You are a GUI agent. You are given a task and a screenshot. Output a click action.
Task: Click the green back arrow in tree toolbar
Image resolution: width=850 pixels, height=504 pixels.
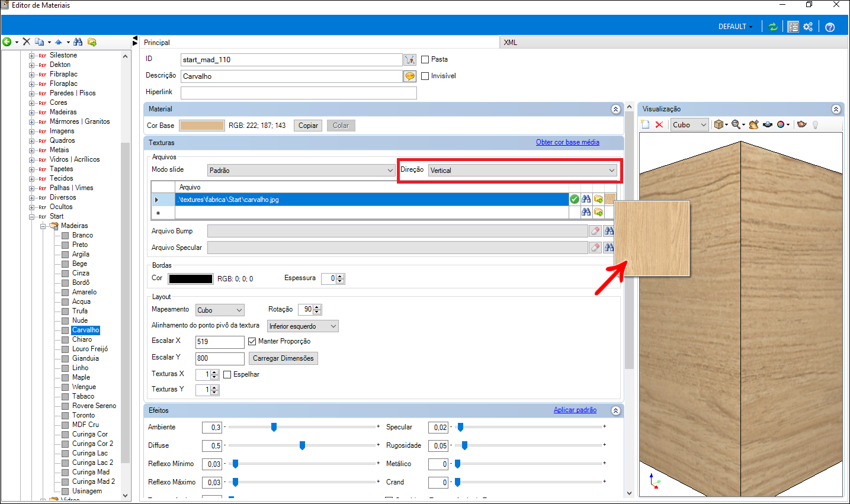pyautogui.click(x=7, y=42)
